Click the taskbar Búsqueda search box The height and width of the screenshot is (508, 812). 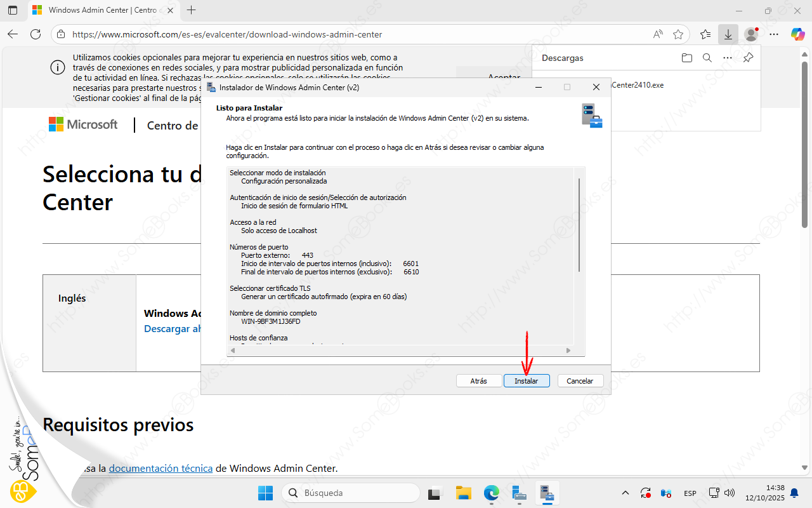coord(351,493)
